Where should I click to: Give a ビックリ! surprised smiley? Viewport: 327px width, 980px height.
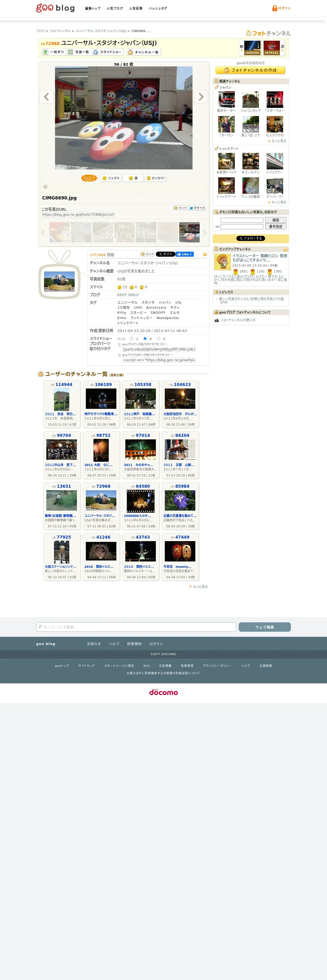[155, 178]
